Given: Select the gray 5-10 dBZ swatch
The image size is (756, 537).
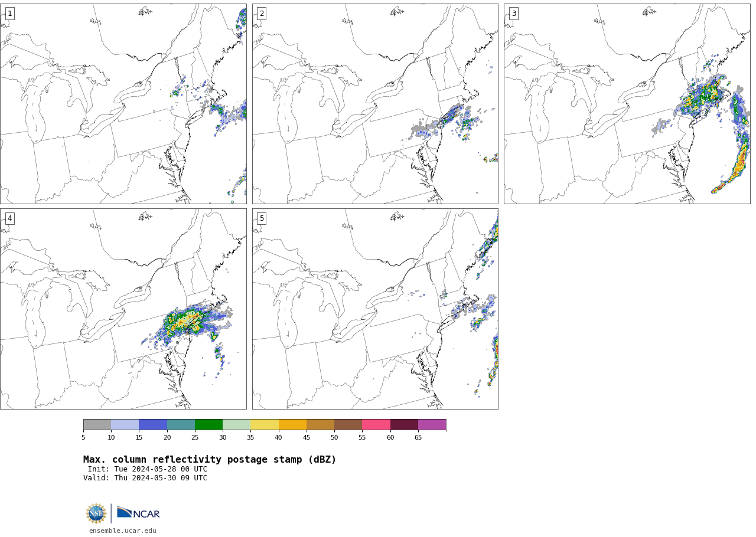Looking at the screenshot, I should pyautogui.click(x=97, y=425).
